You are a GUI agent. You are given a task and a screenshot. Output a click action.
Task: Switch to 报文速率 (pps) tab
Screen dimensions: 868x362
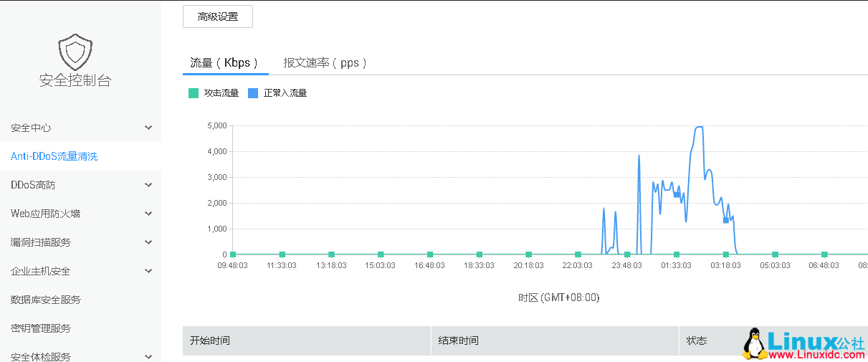coord(325,62)
